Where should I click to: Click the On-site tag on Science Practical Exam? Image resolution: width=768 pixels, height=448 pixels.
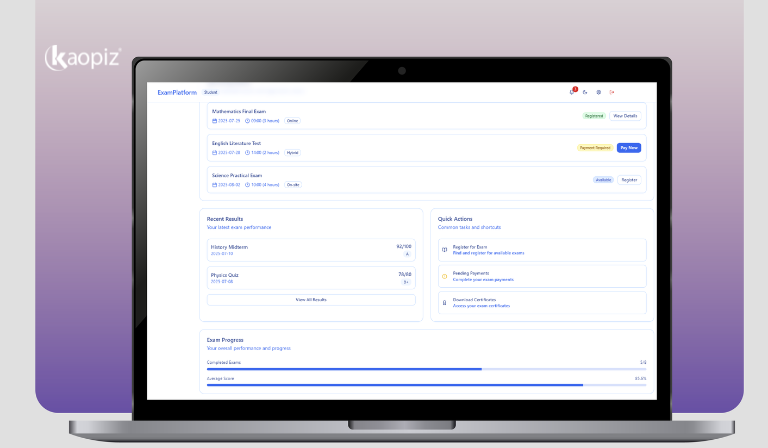pyautogui.click(x=293, y=185)
